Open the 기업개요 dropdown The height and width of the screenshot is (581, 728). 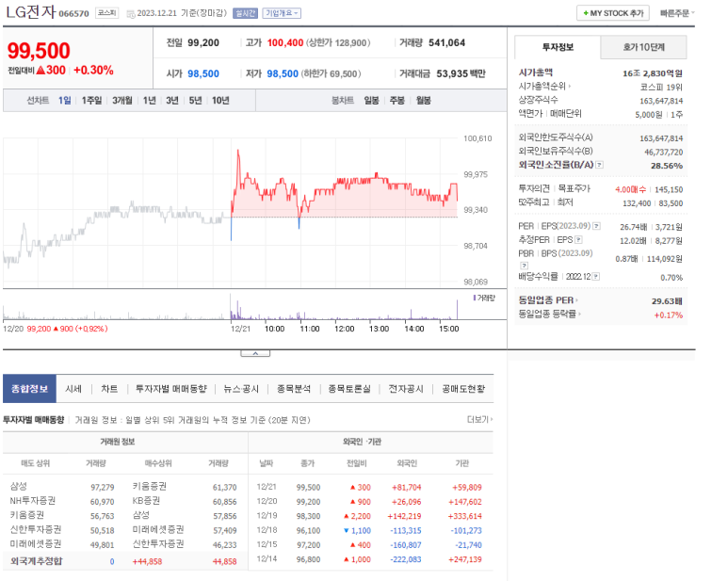[x=282, y=13]
